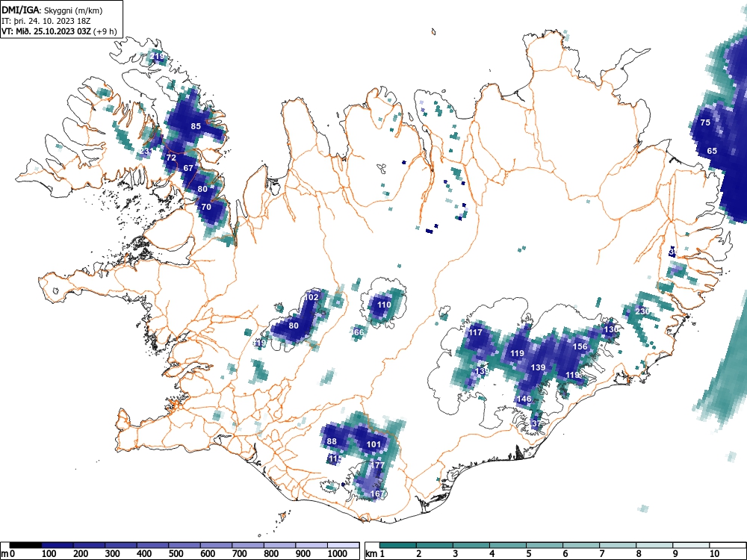Click the 88 visibility label

332,441
